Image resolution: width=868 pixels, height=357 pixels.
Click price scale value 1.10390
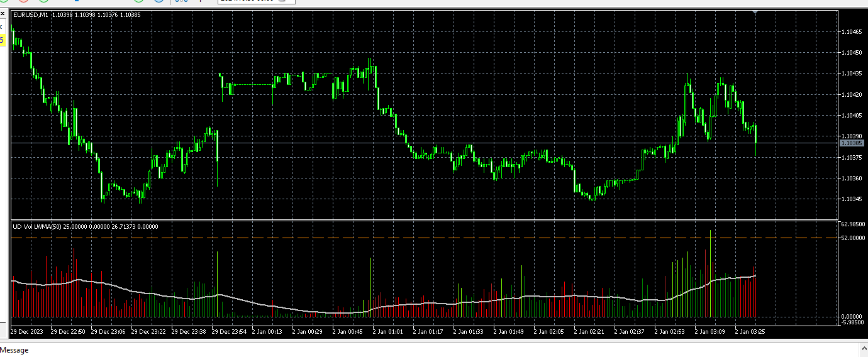(x=853, y=136)
